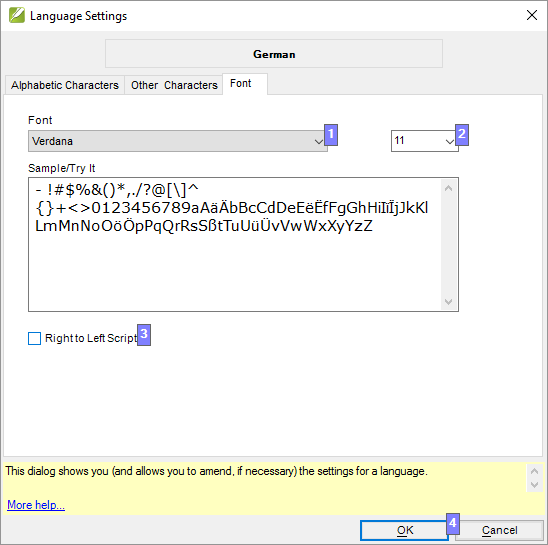Click the help panel scroll up arrow
The image size is (548, 545).
(534, 471)
